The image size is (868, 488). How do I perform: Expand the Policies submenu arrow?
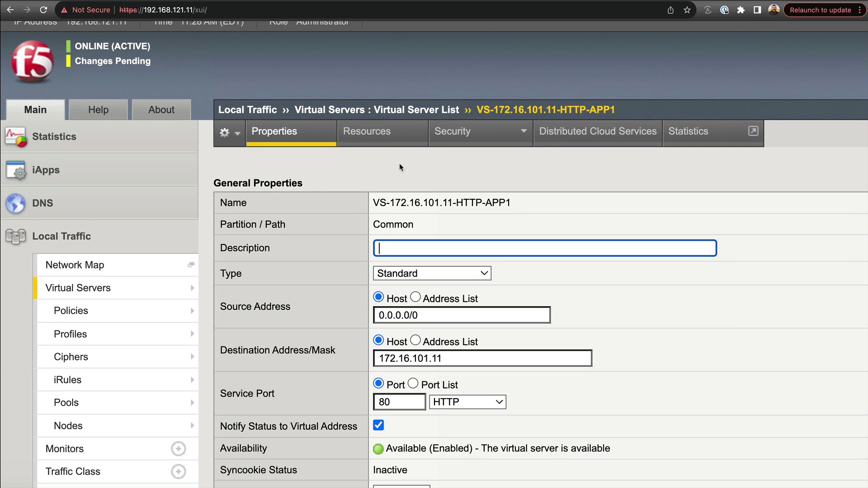coord(192,311)
